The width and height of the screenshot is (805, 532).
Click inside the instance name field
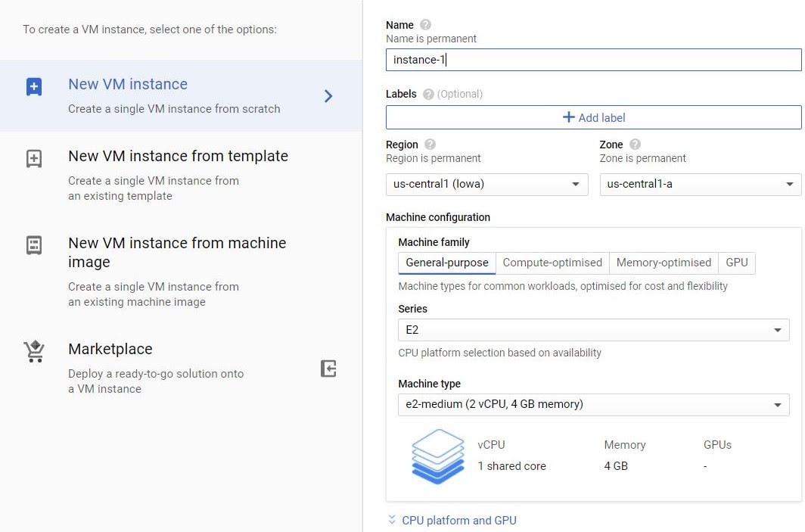pos(593,59)
